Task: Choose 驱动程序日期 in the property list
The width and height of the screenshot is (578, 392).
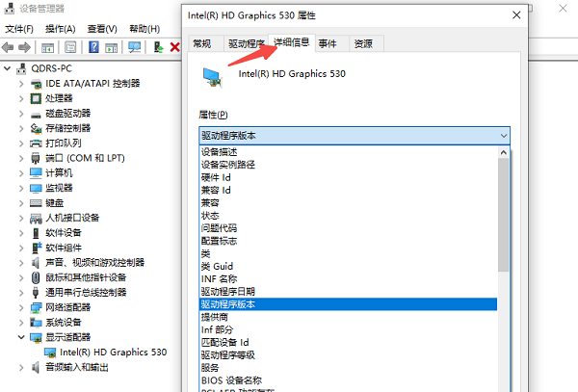Action: coord(348,292)
